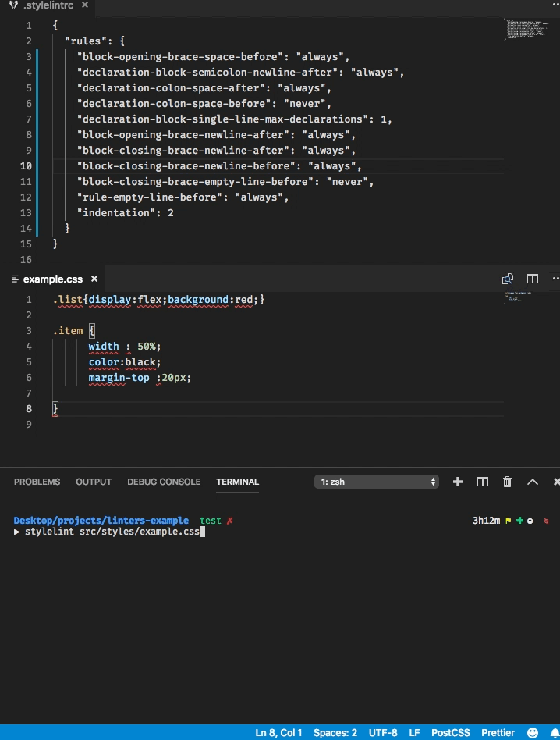Open changes preview icon in example.css toolbar

point(508,279)
